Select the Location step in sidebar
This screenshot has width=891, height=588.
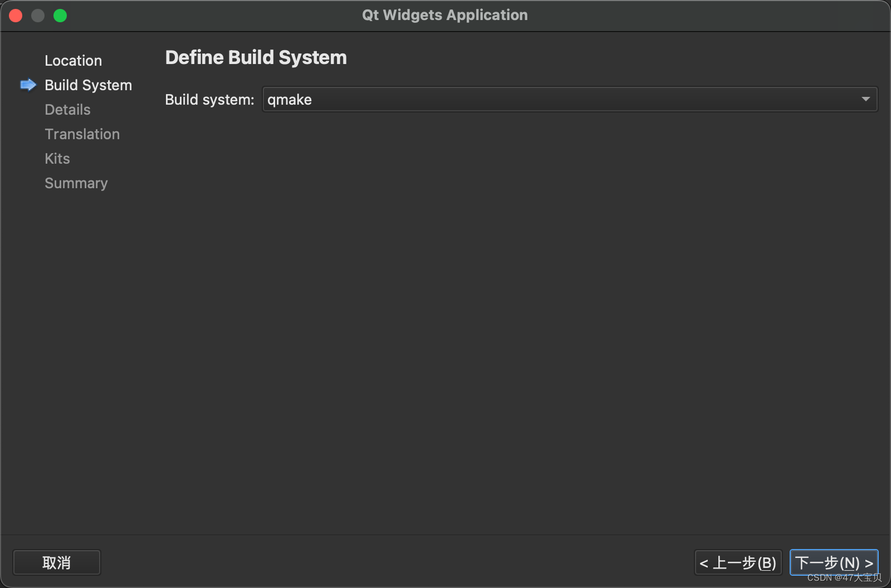coord(74,61)
